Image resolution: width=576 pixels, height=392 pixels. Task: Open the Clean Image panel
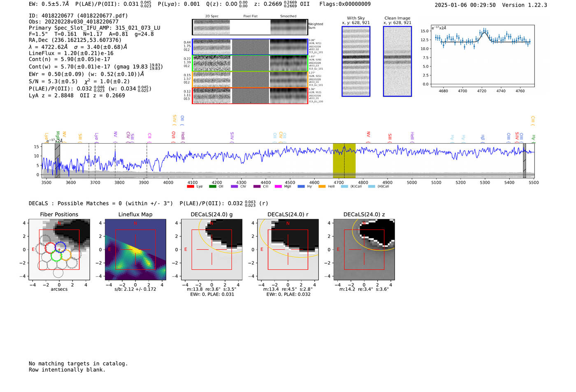(x=397, y=61)
